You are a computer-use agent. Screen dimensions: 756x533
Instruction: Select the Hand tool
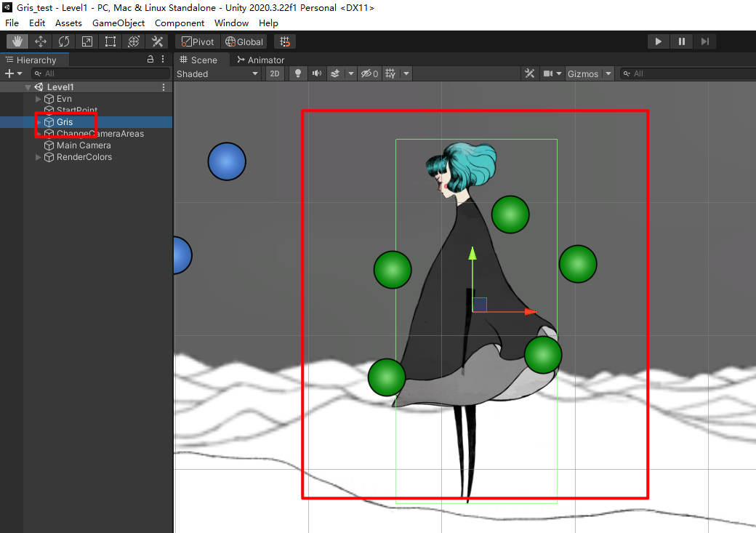[x=17, y=41]
